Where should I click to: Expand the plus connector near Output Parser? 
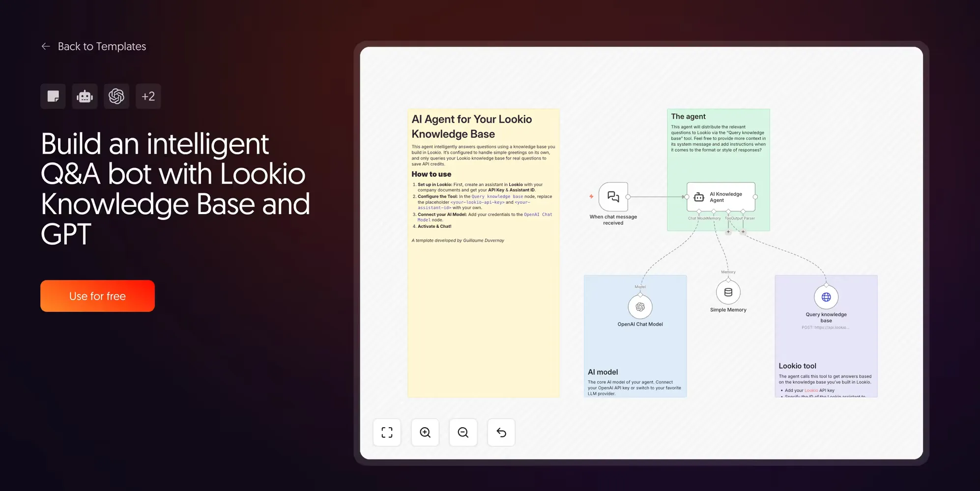[743, 232]
